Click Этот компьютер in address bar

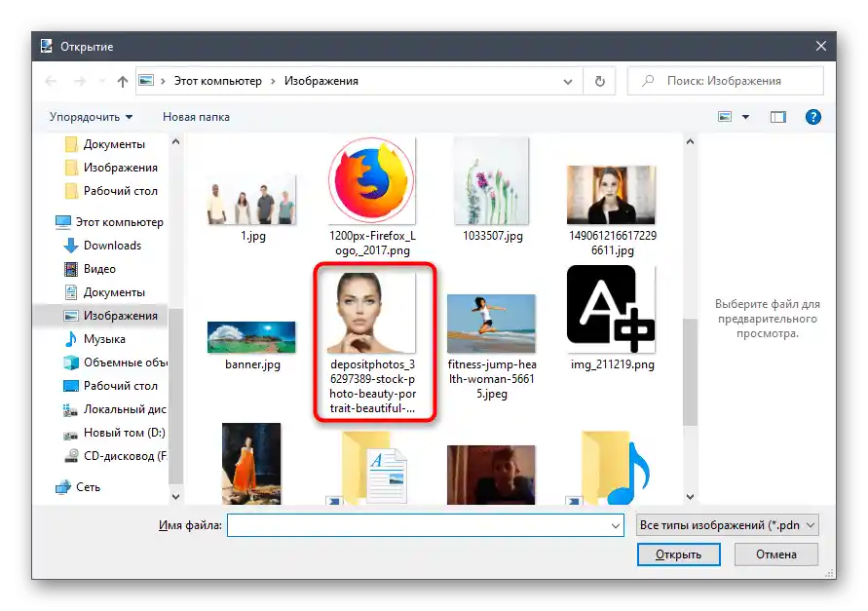pyautogui.click(x=217, y=81)
